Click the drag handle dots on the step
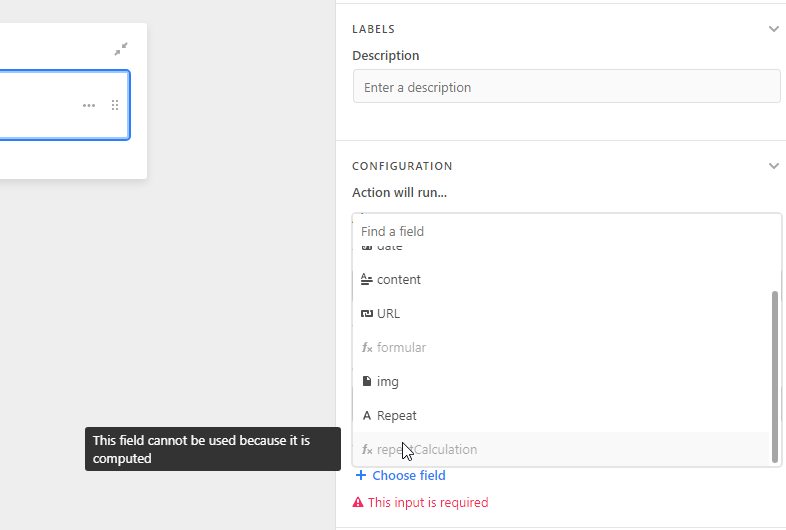This screenshot has height=530, width=786. click(x=115, y=105)
